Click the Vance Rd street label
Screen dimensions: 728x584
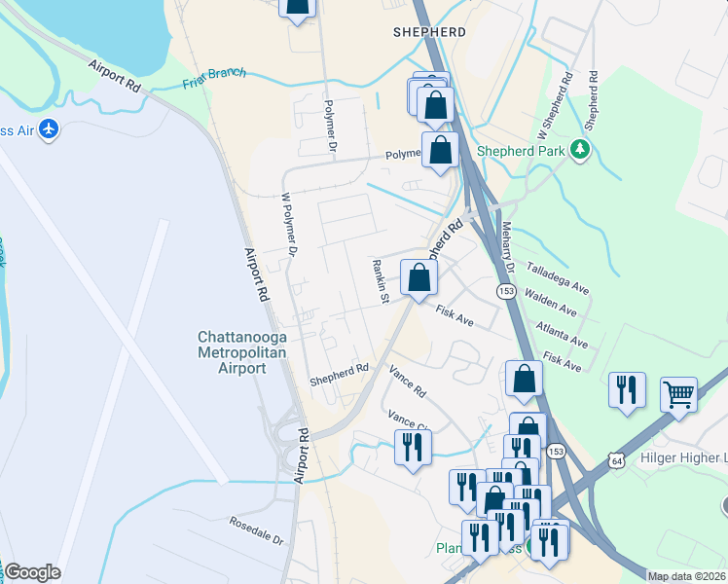coord(407,382)
